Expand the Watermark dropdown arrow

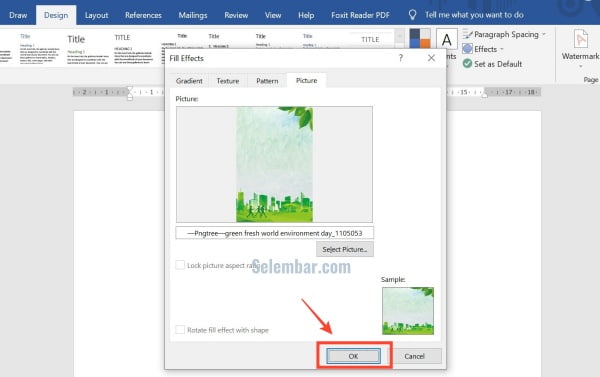580,67
